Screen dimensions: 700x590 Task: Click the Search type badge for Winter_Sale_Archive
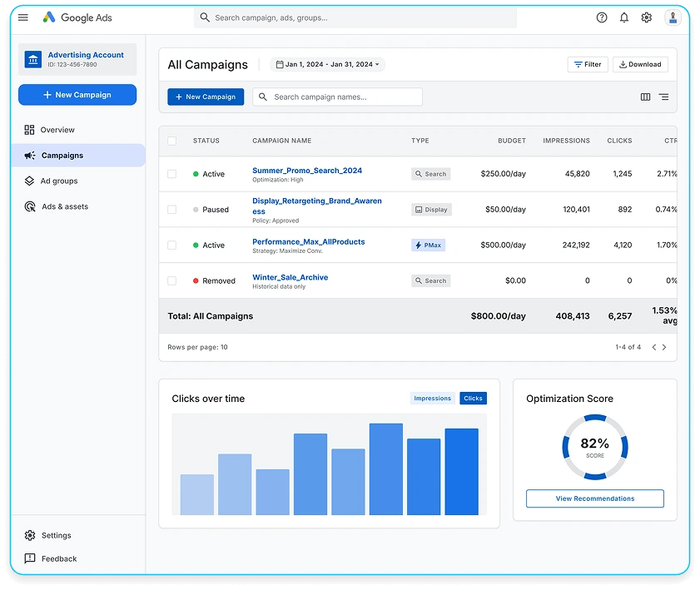click(x=431, y=280)
